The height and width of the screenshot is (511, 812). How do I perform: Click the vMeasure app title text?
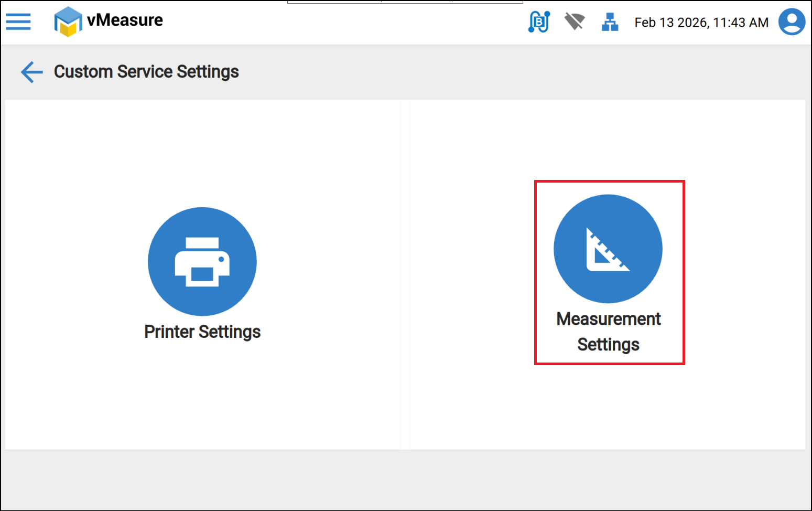[125, 20]
